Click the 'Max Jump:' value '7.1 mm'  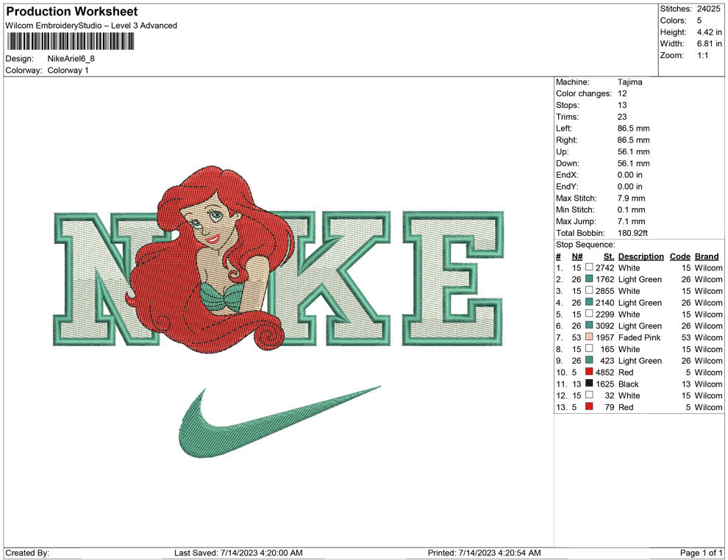click(632, 221)
